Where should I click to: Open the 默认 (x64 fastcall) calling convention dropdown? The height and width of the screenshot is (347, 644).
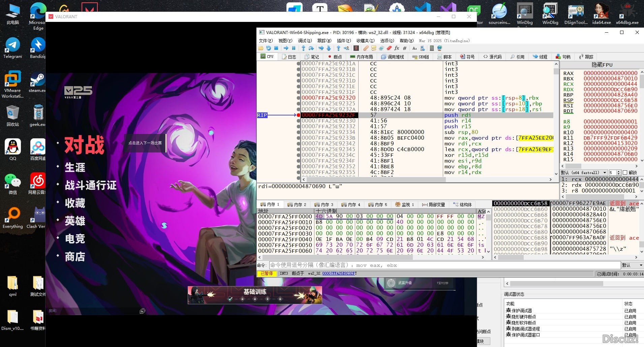pyautogui.click(x=584, y=173)
